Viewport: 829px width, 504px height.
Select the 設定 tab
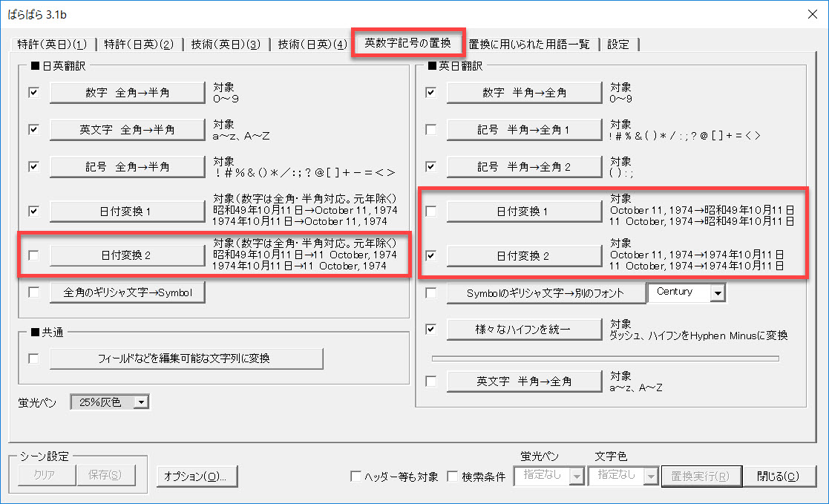click(x=618, y=45)
